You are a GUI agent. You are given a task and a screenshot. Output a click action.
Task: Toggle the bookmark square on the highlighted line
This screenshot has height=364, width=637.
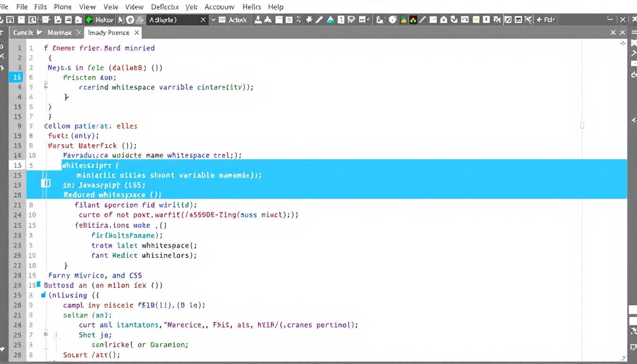click(46, 183)
